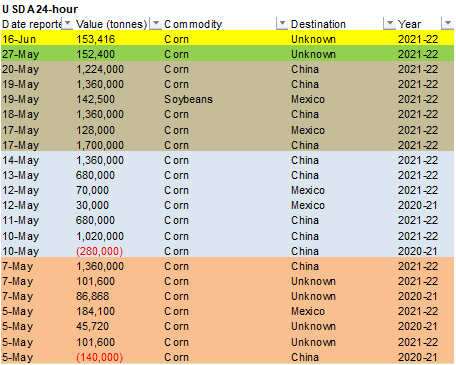Click Mexico in the Soybeans row
The height and width of the screenshot is (365, 456).
[x=308, y=99]
